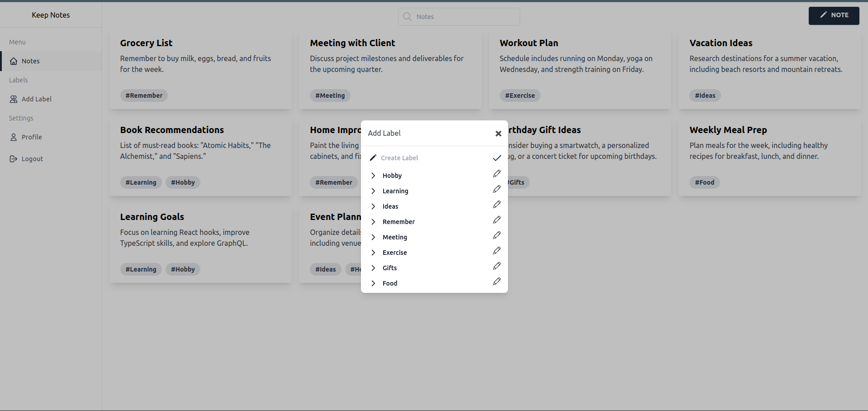Click inside the Notes search field
The height and width of the screenshot is (411, 868).
tap(459, 16)
